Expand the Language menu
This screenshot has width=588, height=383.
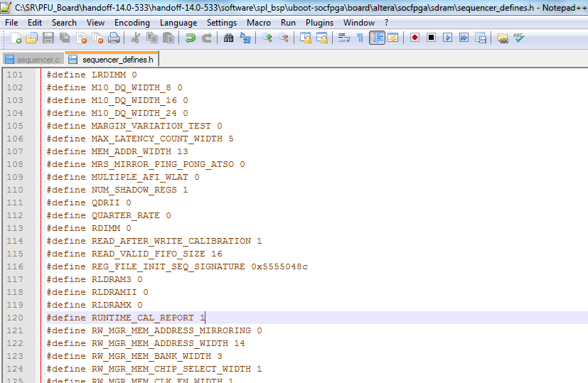pos(178,23)
